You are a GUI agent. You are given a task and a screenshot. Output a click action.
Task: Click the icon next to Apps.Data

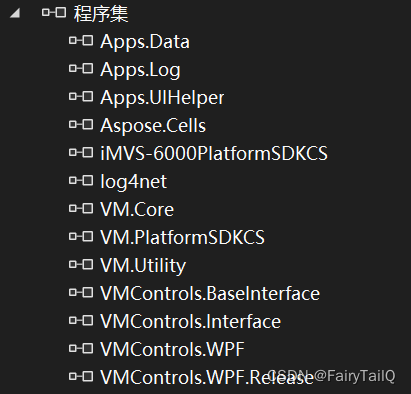pyautogui.click(x=81, y=41)
